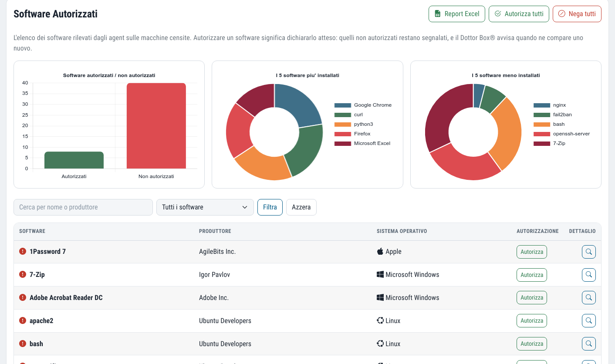The height and width of the screenshot is (364, 615).
Task: Click Nega tutti button
Action: (x=577, y=14)
